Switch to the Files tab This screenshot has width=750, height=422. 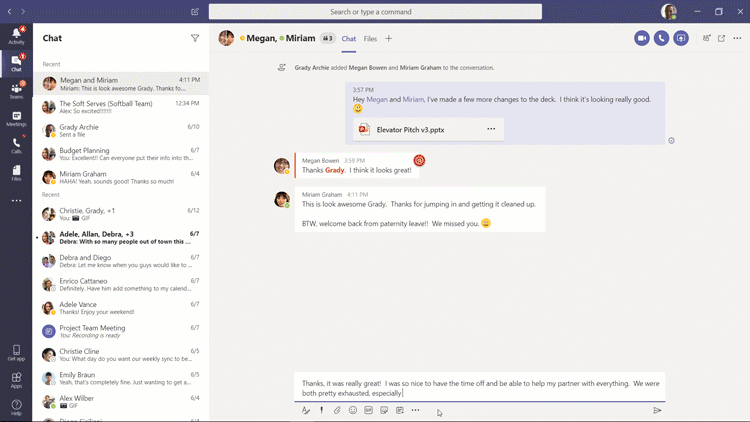pyautogui.click(x=370, y=38)
